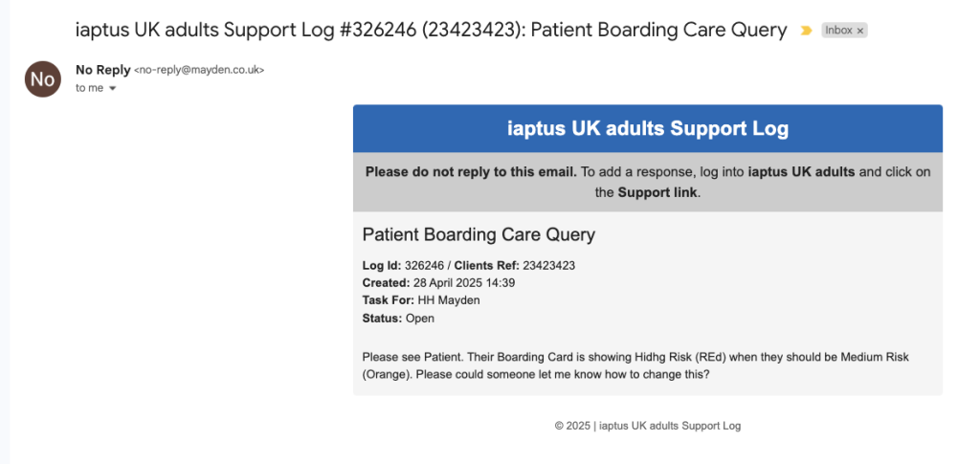Click the 'Status: Open' line
This screenshot has height=464, width=980.
(x=398, y=318)
